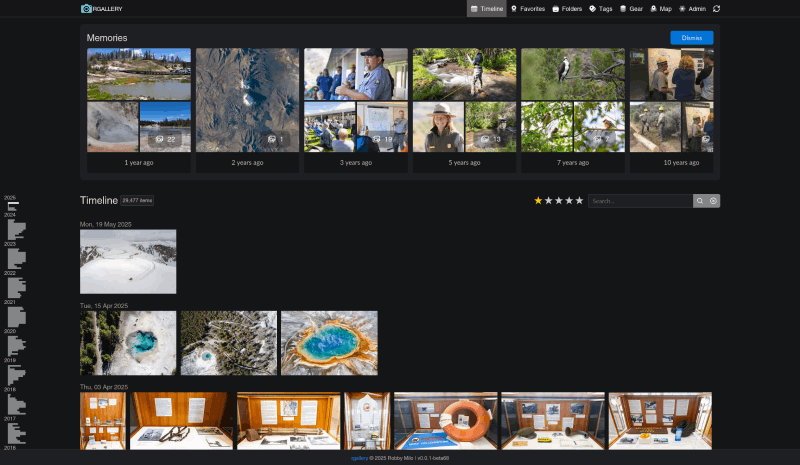Set rating filter to three stars

point(559,201)
